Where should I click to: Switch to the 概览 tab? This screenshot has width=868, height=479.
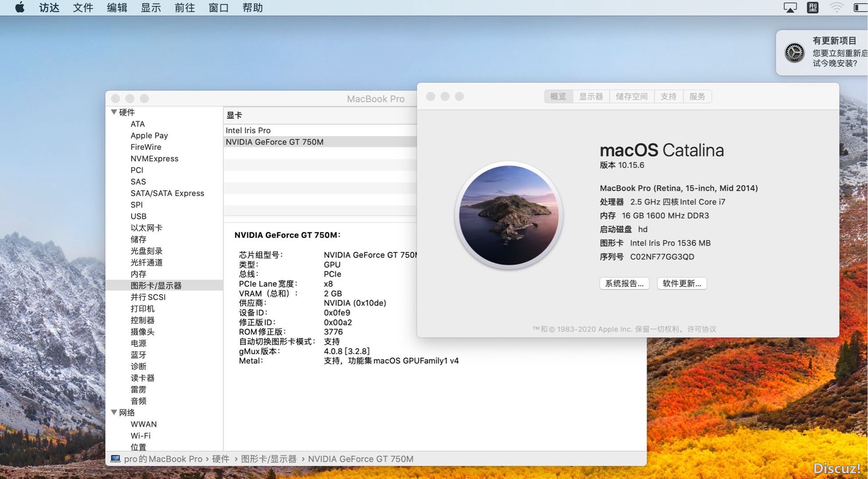558,96
